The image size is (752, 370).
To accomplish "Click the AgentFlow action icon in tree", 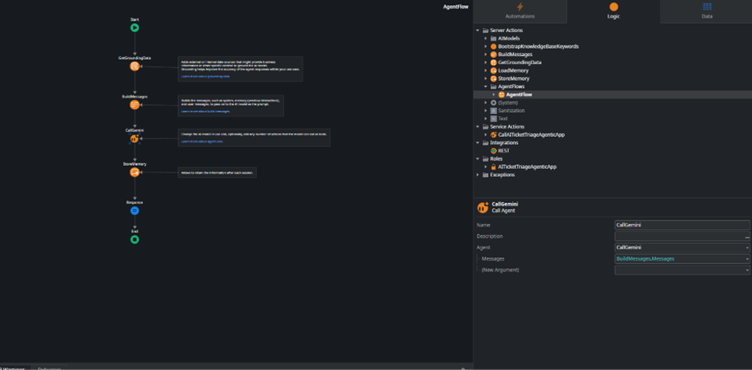I will pos(502,95).
